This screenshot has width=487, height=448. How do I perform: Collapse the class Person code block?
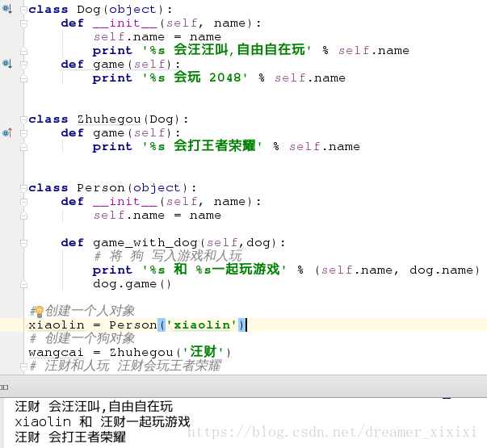point(23,188)
